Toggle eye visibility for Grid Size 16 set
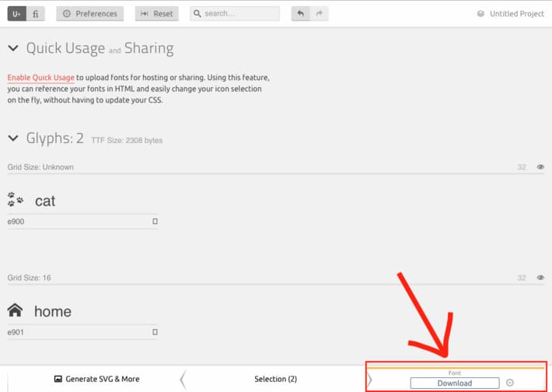The height and width of the screenshot is (392, 552). tap(540, 277)
